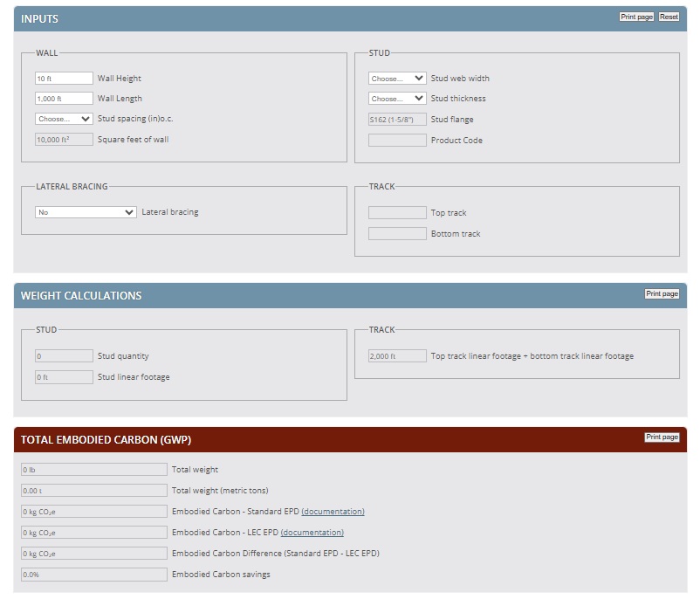
Task: Click the Embodied Carbon savings field
Action: click(x=93, y=575)
